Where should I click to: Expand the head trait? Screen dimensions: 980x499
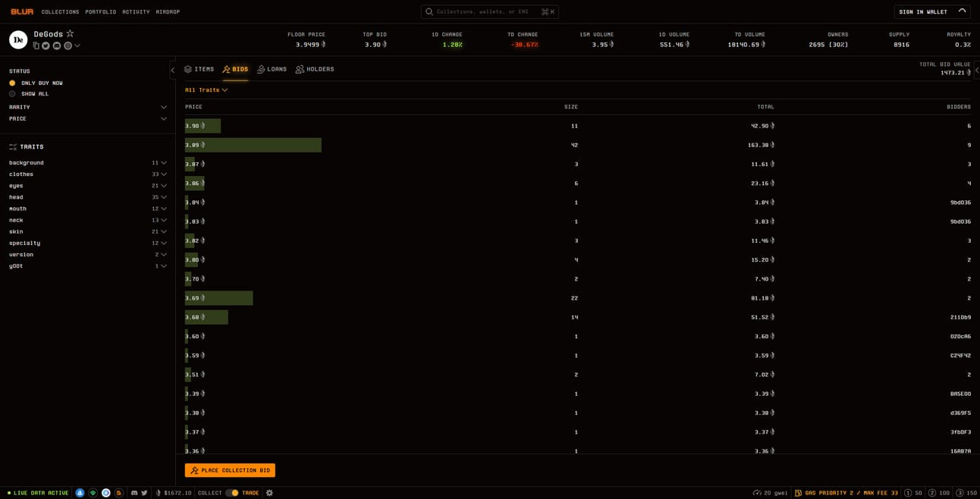88,197
